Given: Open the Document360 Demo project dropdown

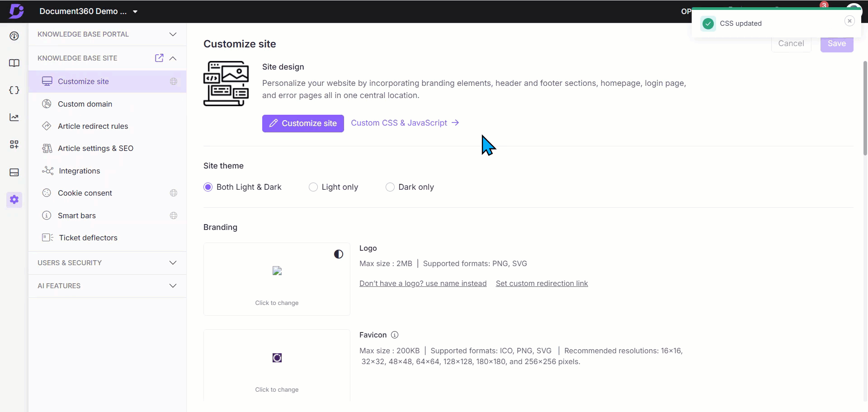Looking at the screenshot, I should 89,11.
